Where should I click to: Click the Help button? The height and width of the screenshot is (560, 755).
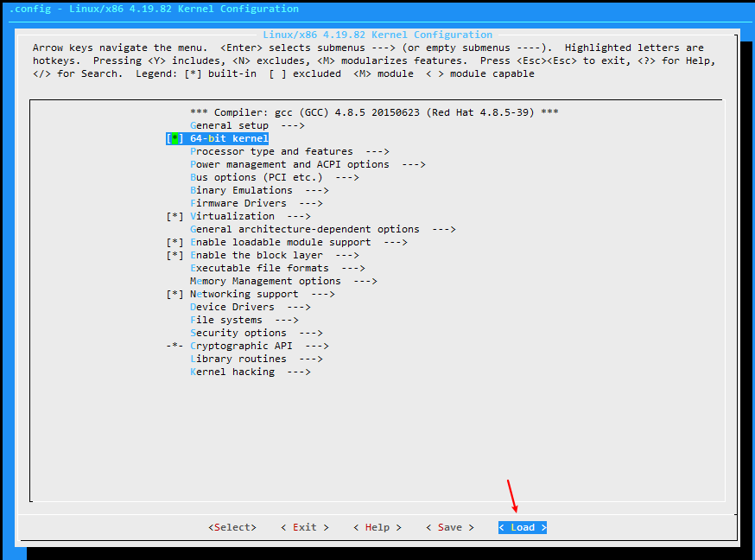tap(377, 528)
